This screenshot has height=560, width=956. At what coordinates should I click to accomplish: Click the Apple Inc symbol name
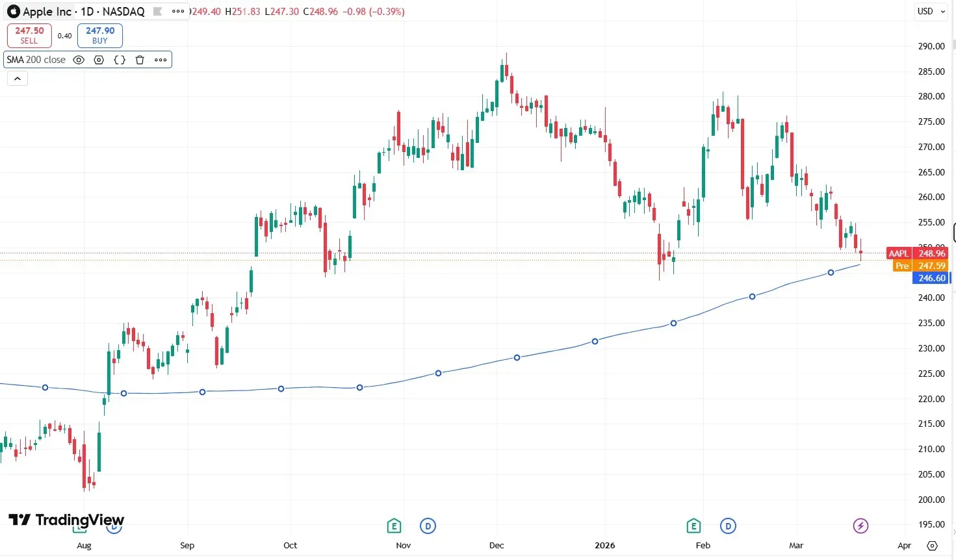pos(45,11)
